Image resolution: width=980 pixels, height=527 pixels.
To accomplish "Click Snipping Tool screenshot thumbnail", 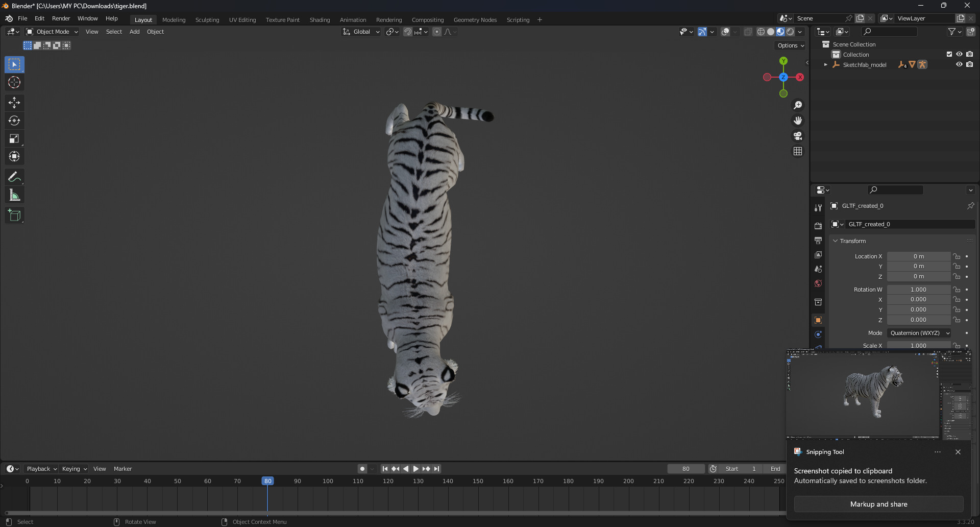I will point(878,394).
